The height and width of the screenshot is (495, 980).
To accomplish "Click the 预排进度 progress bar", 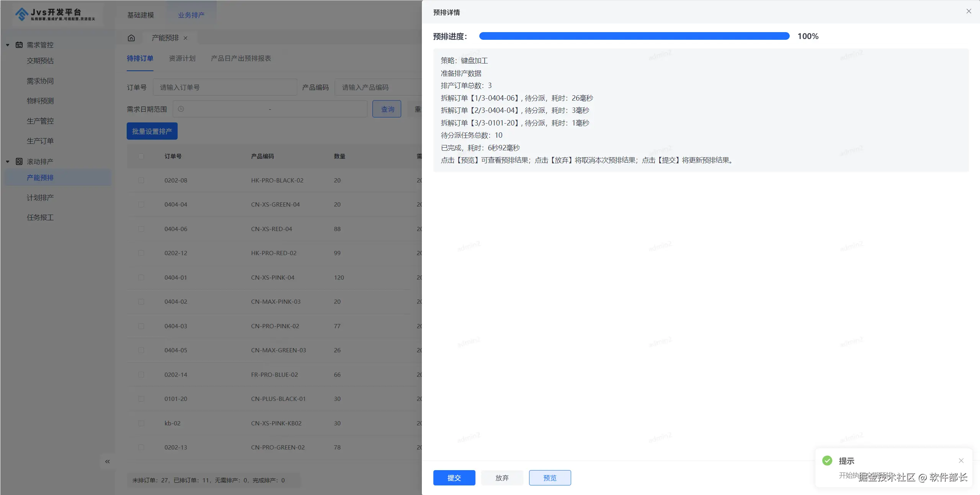I will (634, 36).
